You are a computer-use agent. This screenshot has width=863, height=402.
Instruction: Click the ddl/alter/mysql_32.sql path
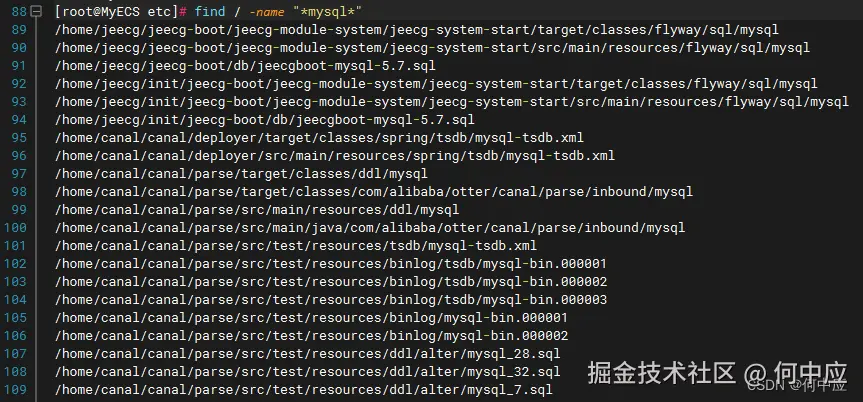coord(308,372)
